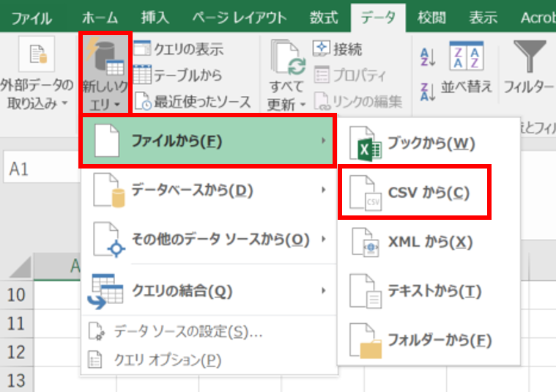This screenshot has width=556, height=392.
Task: Click クエリの表示 button
Action: tap(179, 49)
